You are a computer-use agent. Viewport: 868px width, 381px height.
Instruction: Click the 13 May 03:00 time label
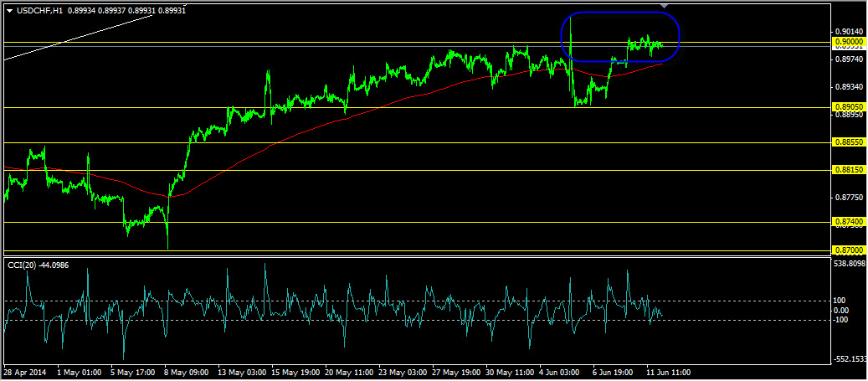[x=241, y=372]
